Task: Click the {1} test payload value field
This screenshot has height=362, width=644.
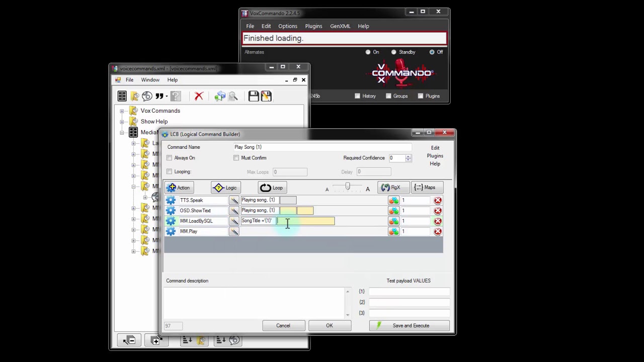Action: tap(409, 292)
